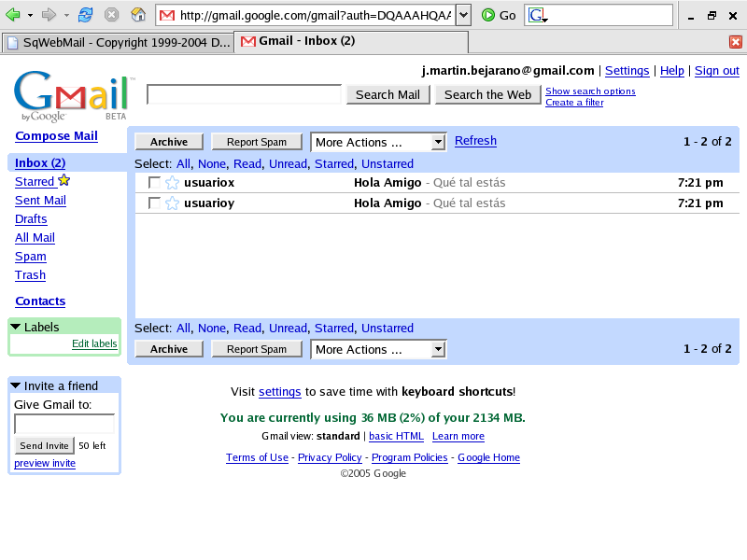
Task: Open the settings link for keyboard shortcuts
Action: click(279, 392)
